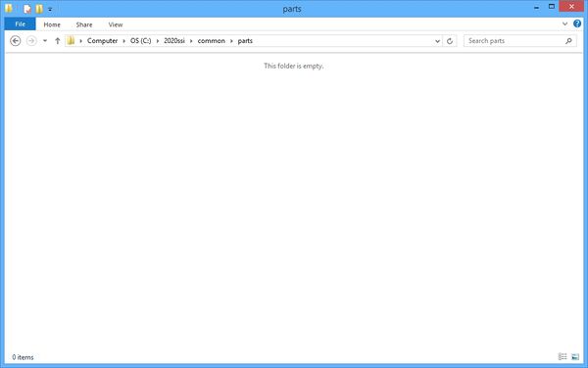Screen dimensions: 588x368
Task: Open Customize Quick Access Toolbar dropdown
Action: pos(50,10)
